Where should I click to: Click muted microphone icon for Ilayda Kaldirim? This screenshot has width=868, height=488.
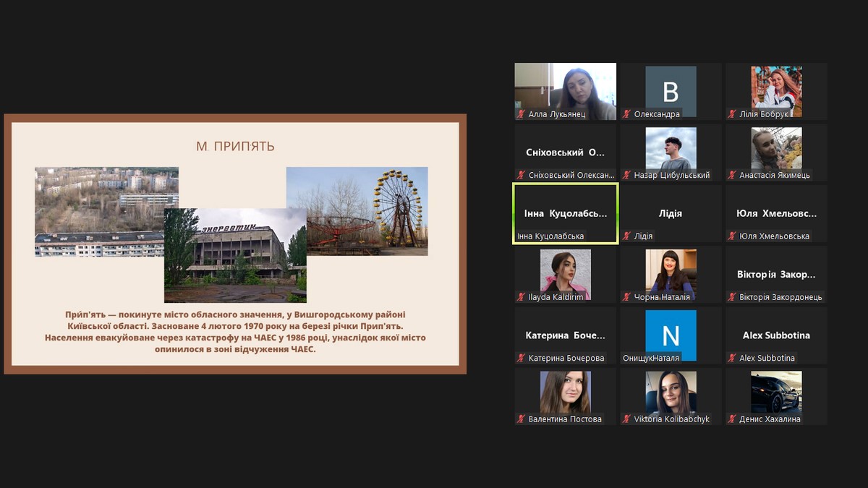click(x=521, y=297)
